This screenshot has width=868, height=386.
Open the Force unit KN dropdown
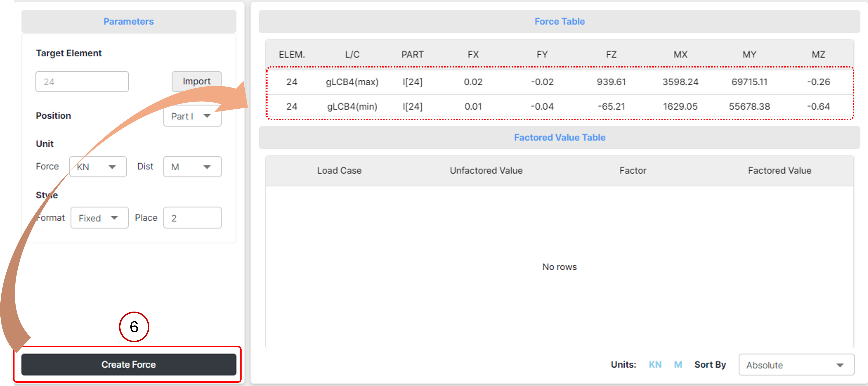[x=98, y=167]
